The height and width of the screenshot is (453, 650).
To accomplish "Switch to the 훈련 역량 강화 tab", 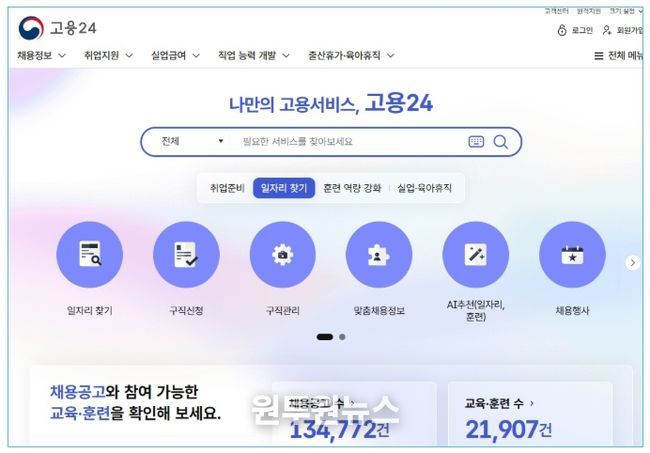I will point(352,188).
